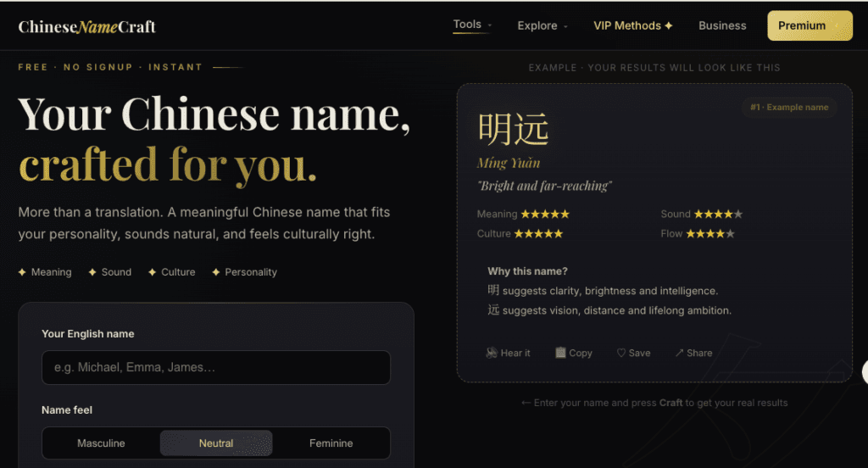Select the Masculine name feel option

[101, 443]
